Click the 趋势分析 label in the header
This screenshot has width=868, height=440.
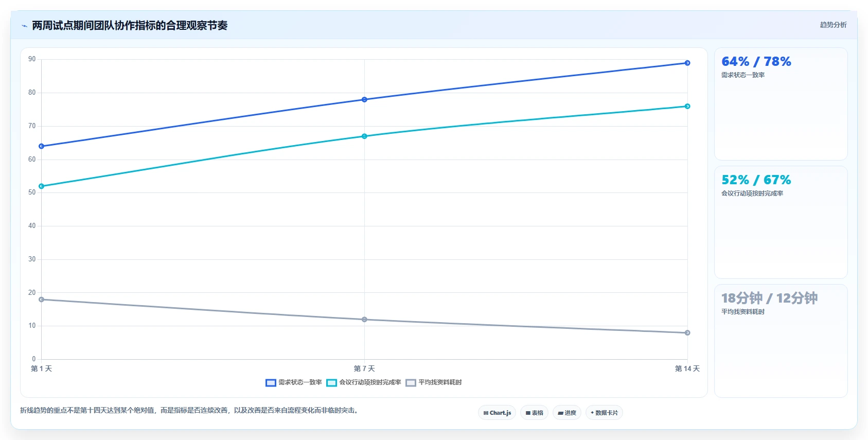[833, 25]
